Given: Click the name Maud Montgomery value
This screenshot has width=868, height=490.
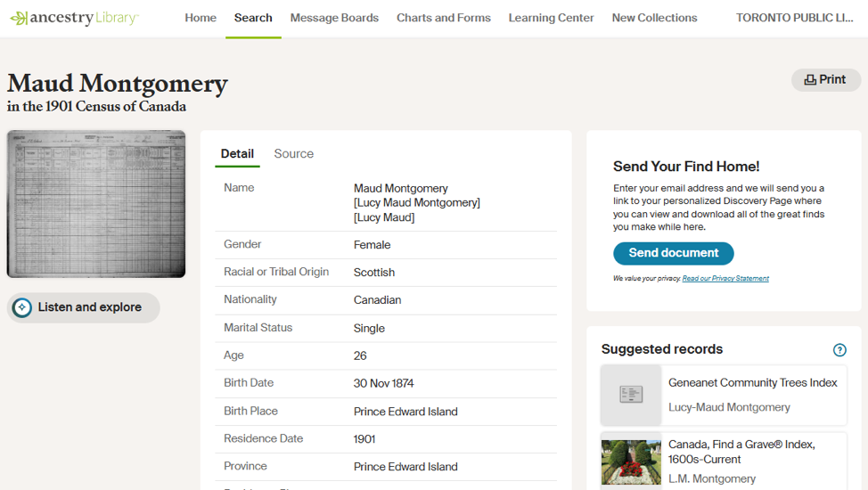Looking at the screenshot, I should click(x=401, y=189).
